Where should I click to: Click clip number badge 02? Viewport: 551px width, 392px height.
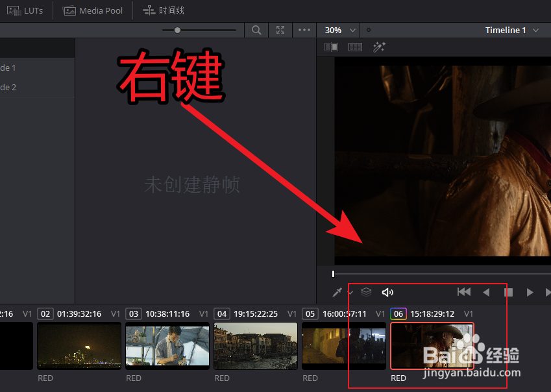[45, 313]
